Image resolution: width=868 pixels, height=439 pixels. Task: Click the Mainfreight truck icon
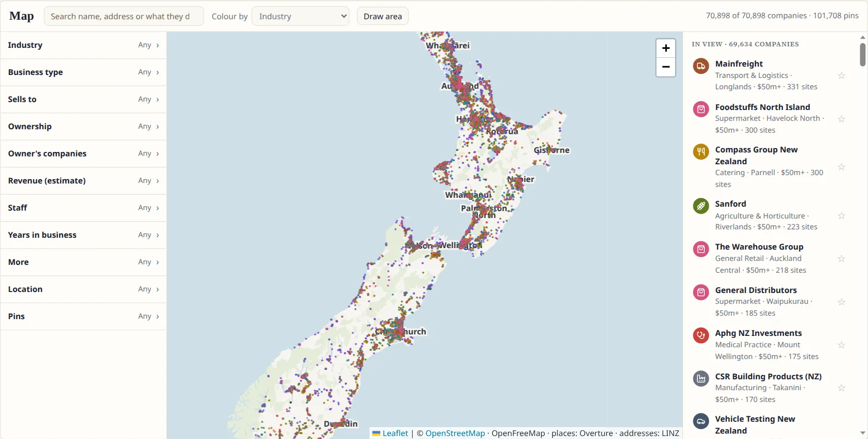(x=701, y=66)
